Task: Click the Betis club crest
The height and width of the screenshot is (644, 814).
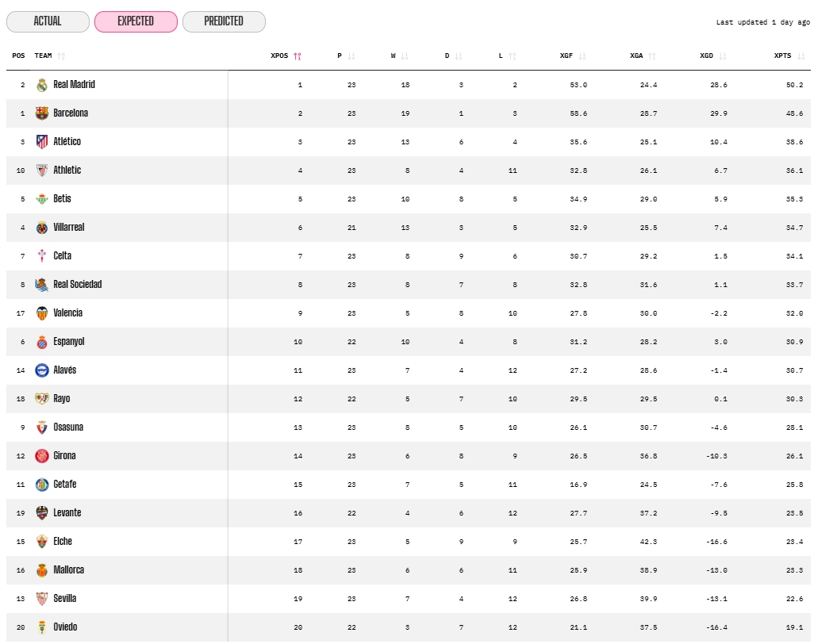Action: (x=42, y=198)
